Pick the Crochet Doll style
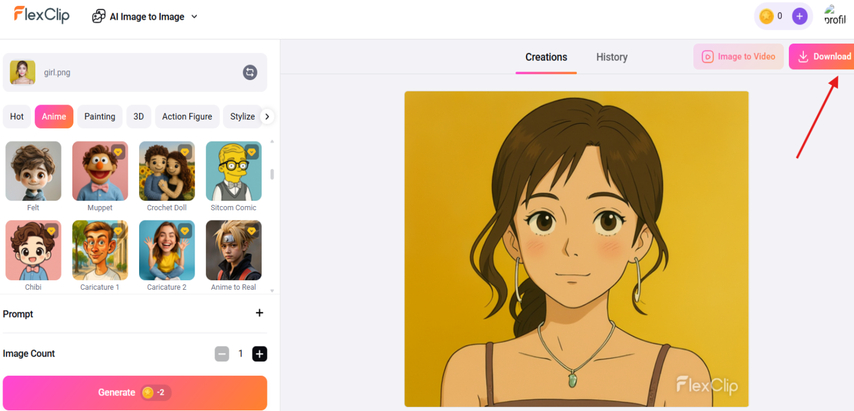Screen dimensions: 854x411 167,171
